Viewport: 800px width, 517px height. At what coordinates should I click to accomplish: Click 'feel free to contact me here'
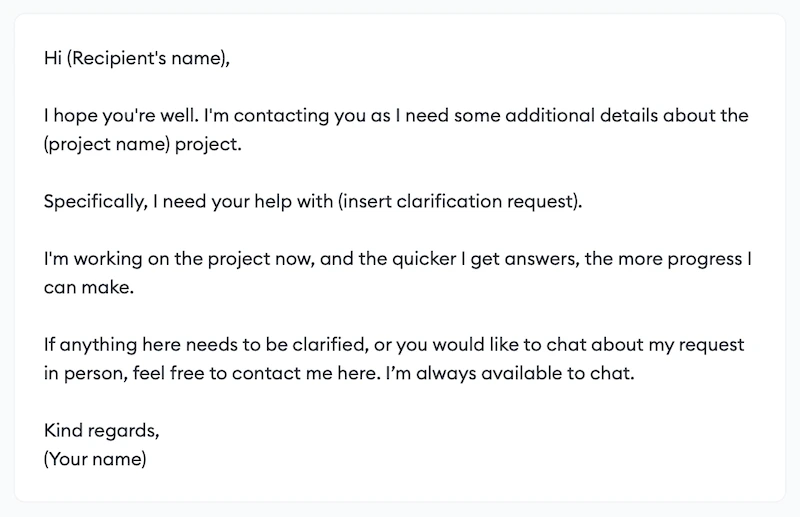[256, 374]
